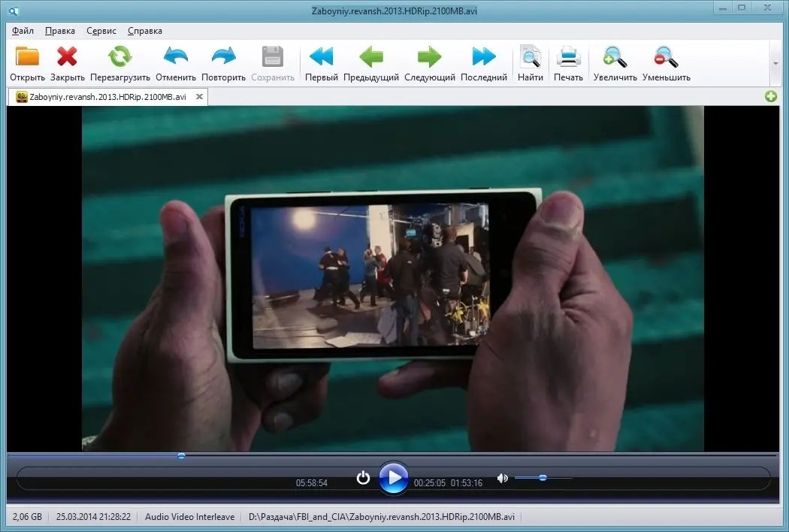
Task: Click the video playback area
Action: tap(392, 278)
